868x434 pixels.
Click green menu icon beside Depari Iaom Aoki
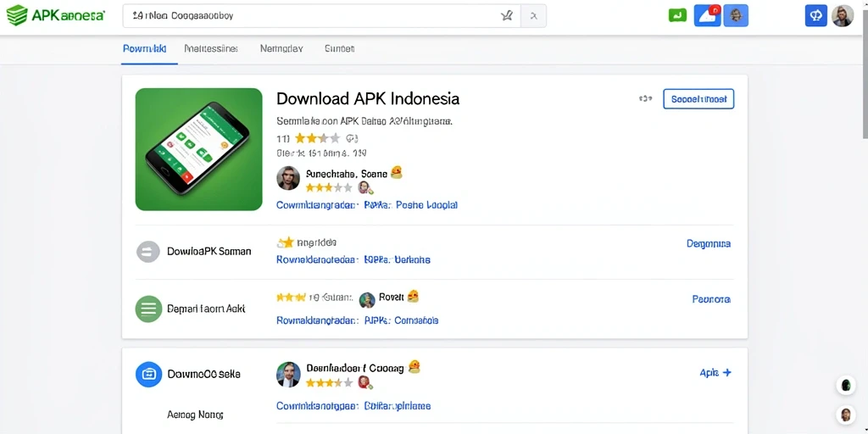tap(148, 309)
